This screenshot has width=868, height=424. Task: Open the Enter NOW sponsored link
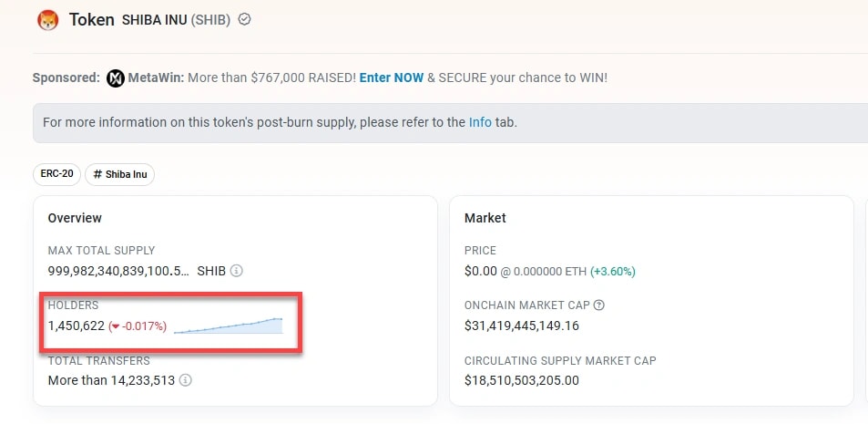tap(391, 78)
